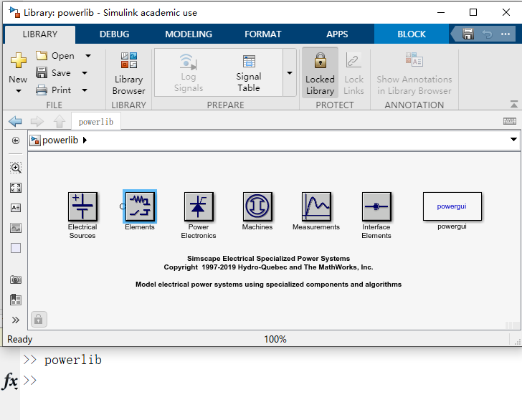522x420 pixels.
Task: Navigate forward with the right arrow
Action: point(37,121)
